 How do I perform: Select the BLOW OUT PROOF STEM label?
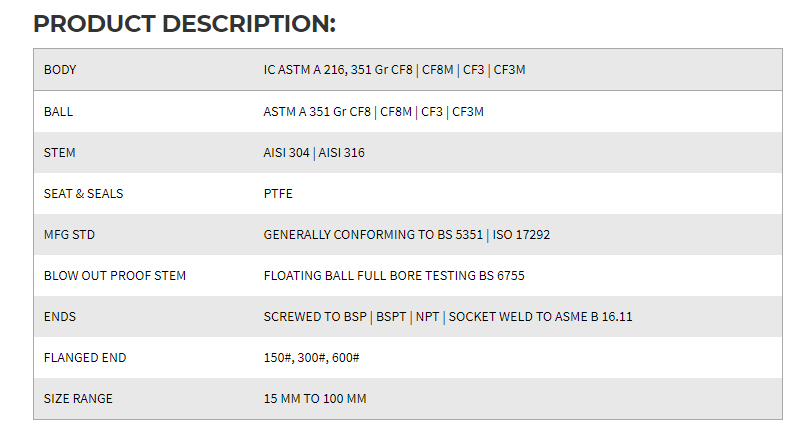coord(115,276)
